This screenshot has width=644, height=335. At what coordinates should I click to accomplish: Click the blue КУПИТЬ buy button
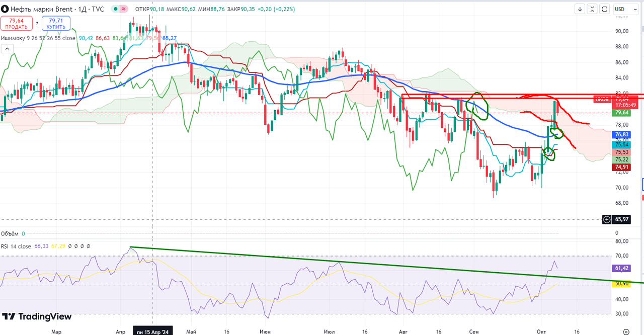56,23
